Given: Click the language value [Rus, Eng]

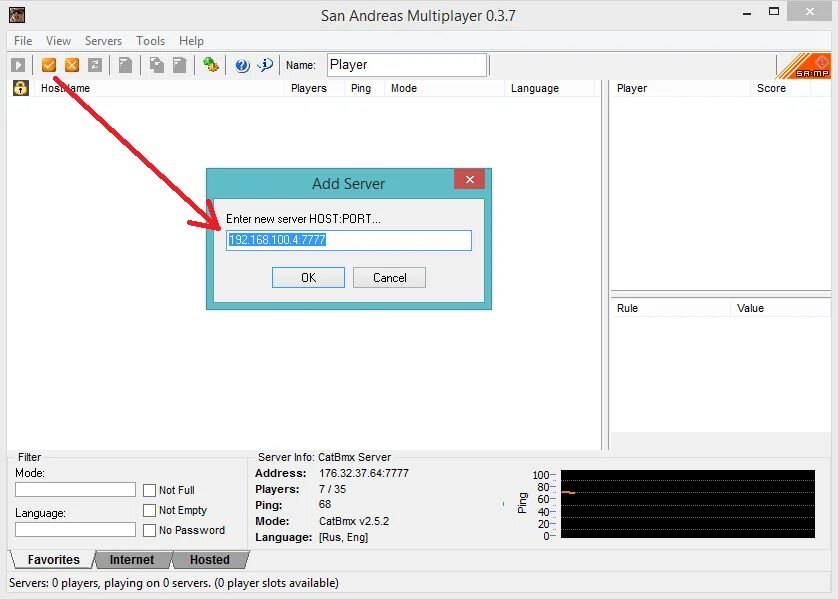Looking at the screenshot, I should (x=344, y=537).
